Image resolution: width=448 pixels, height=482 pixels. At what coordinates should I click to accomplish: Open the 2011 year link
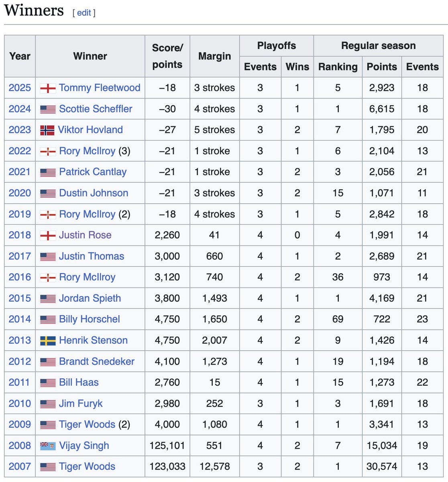point(19,382)
